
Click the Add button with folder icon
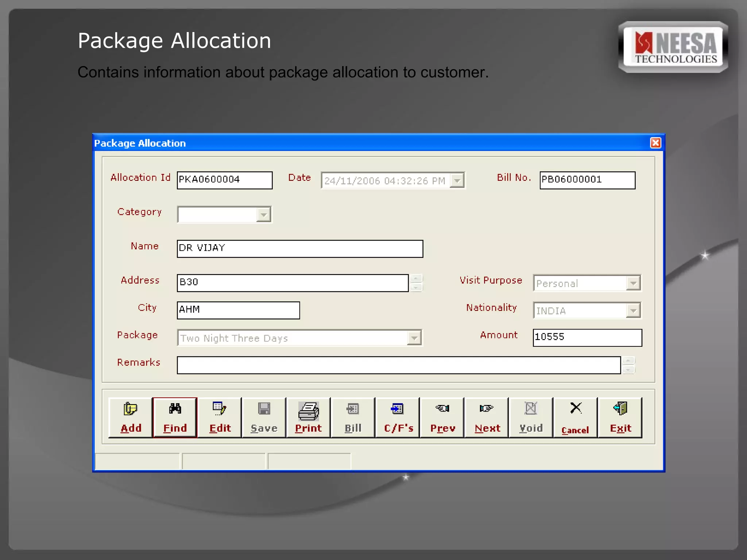[x=130, y=417]
